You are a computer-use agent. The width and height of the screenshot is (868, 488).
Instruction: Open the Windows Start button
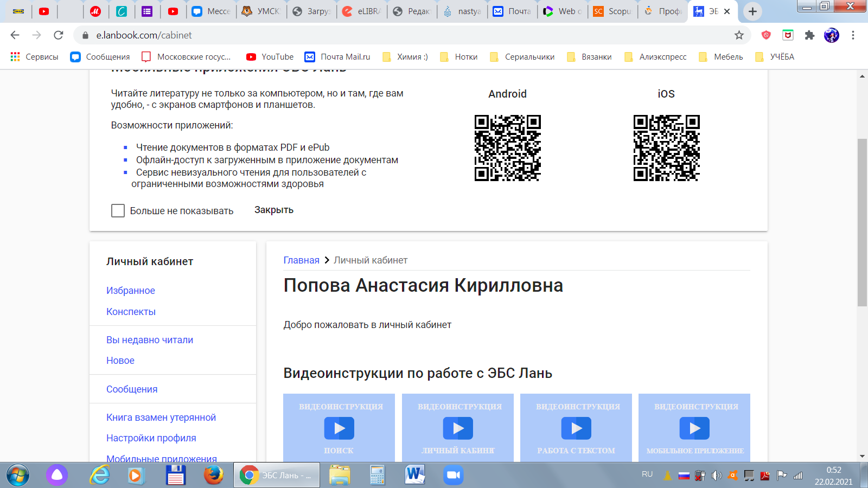pyautogui.click(x=18, y=476)
